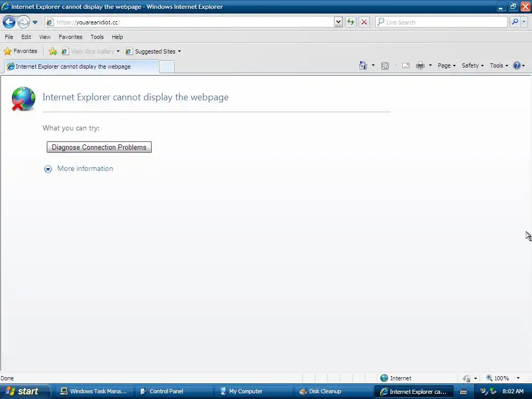Click the page icon in address bar
The image size is (532, 399).
pyautogui.click(x=50, y=22)
